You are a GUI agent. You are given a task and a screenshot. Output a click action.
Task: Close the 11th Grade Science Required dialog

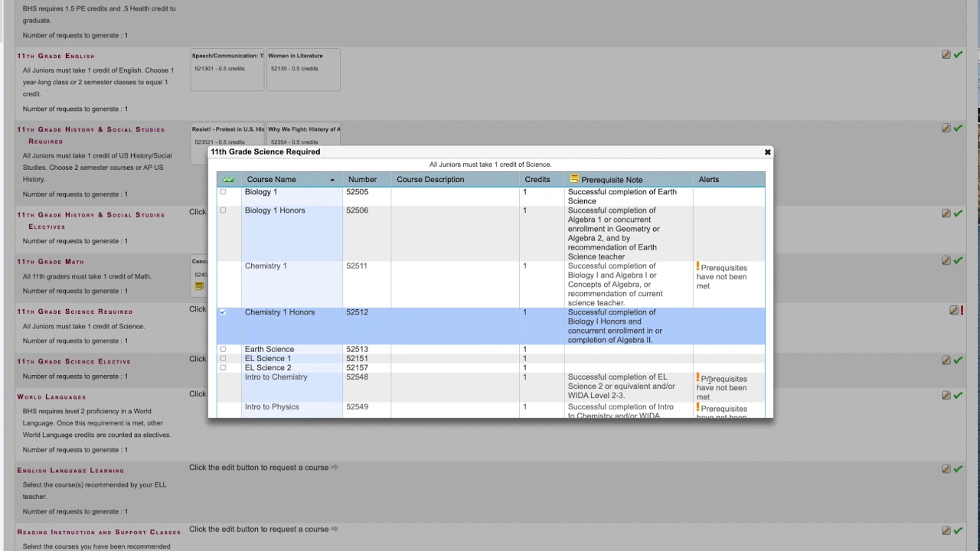[767, 152]
